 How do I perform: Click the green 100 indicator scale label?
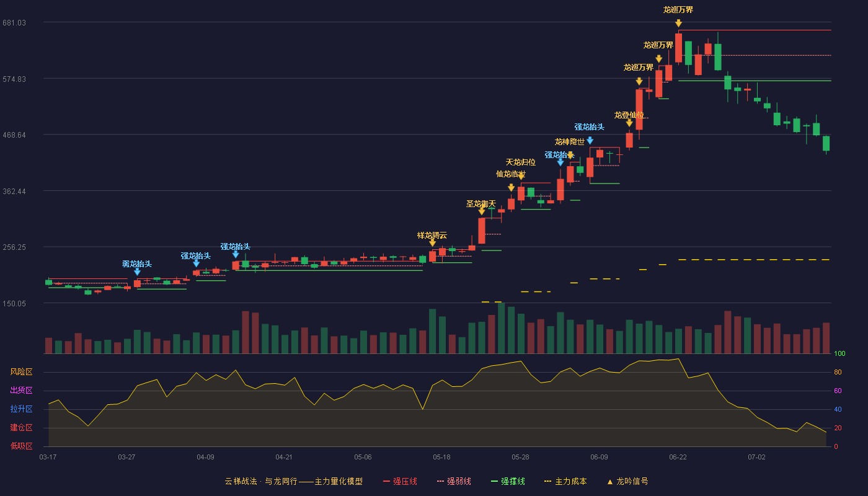839,354
